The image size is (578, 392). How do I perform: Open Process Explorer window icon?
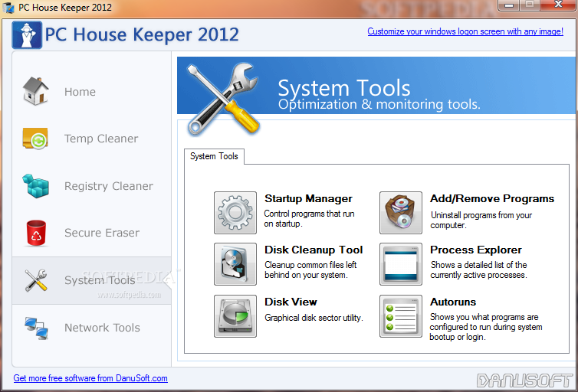[401, 264]
